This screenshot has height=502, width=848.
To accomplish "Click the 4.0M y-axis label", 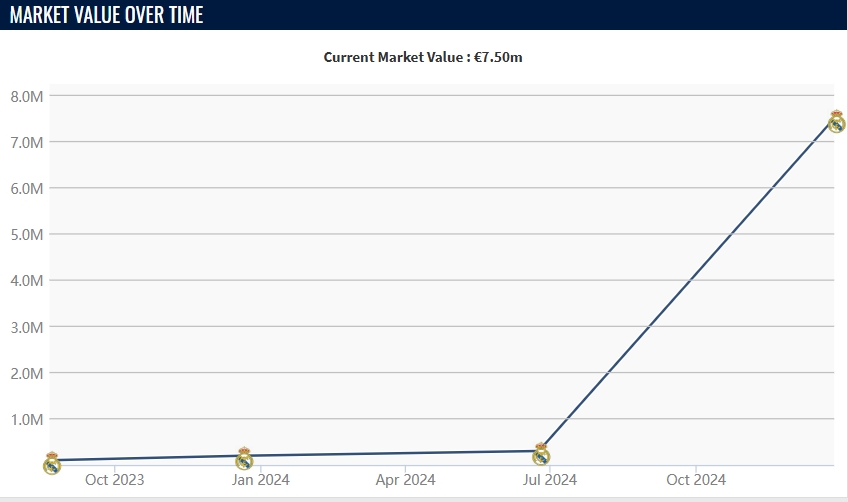I will coord(26,280).
